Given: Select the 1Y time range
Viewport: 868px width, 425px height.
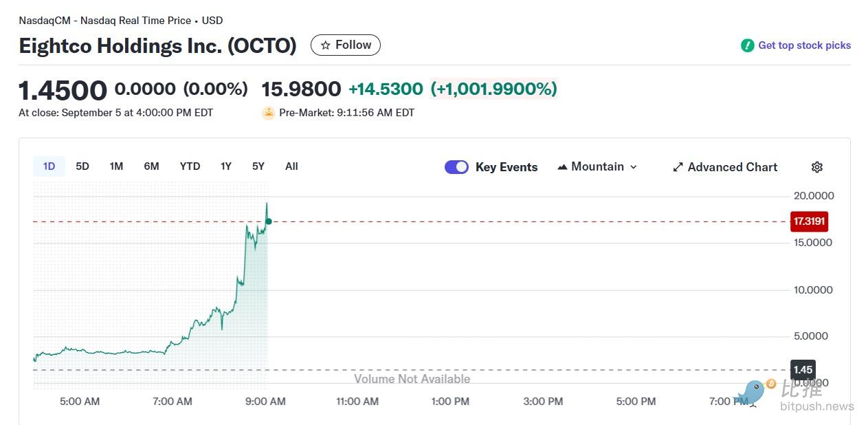Looking at the screenshot, I should pyautogui.click(x=226, y=166).
